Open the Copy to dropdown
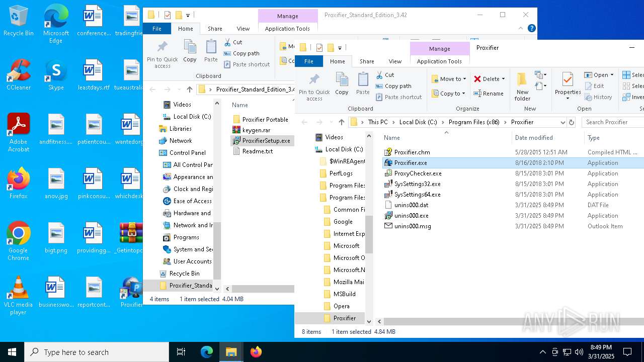644x362 pixels. click(x=449, y=94)
